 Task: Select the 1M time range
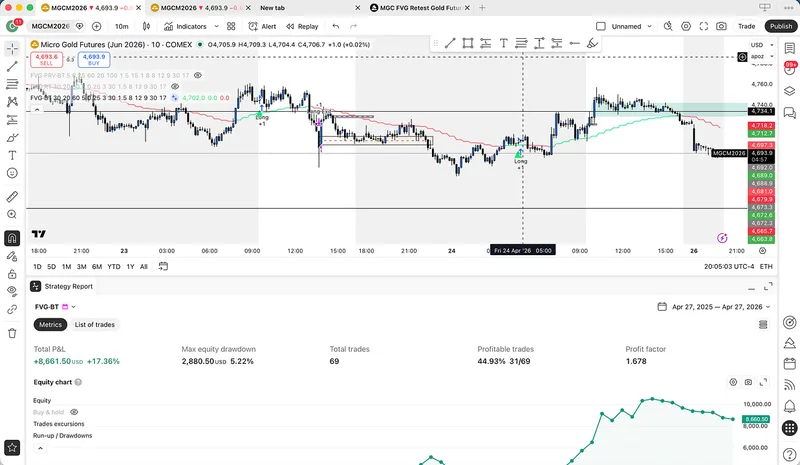(66, 266)
